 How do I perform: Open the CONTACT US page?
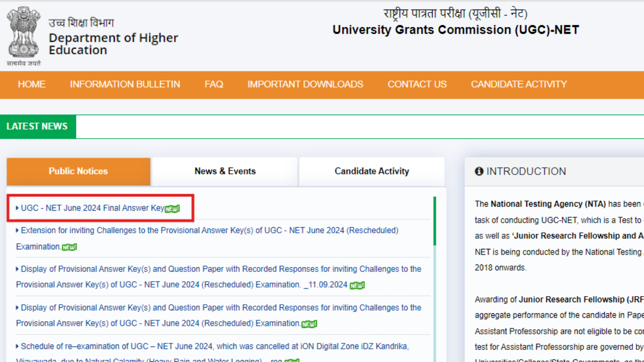417,84
